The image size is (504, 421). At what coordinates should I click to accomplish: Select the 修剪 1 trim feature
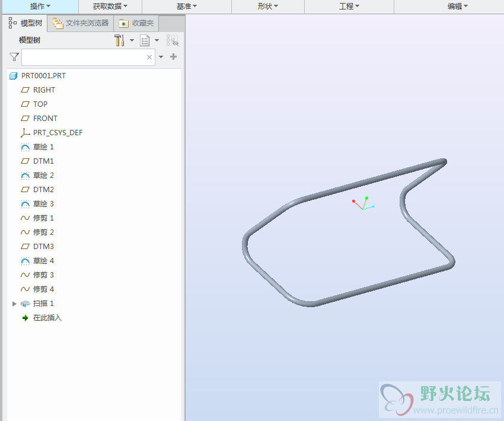click(x=43, y=218)
